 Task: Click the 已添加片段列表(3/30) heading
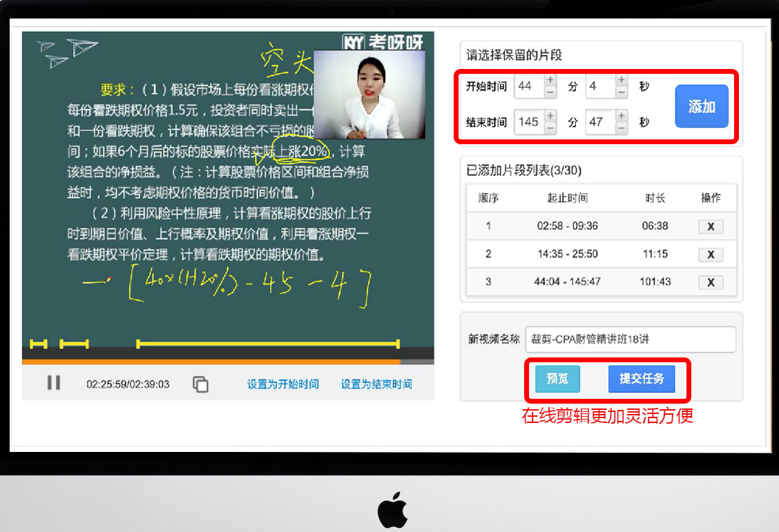tap(523, 170)
